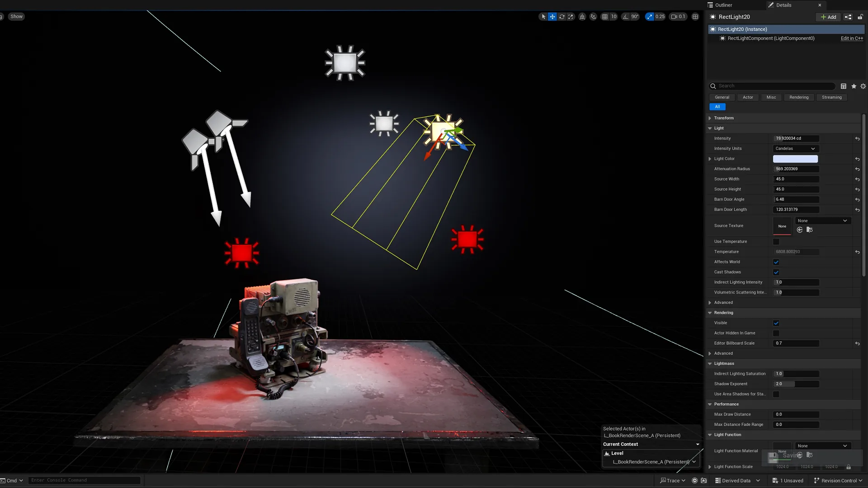Open viewport layout options icon
The width and height of the screenshot is (868, 488).
pos(695,17)
